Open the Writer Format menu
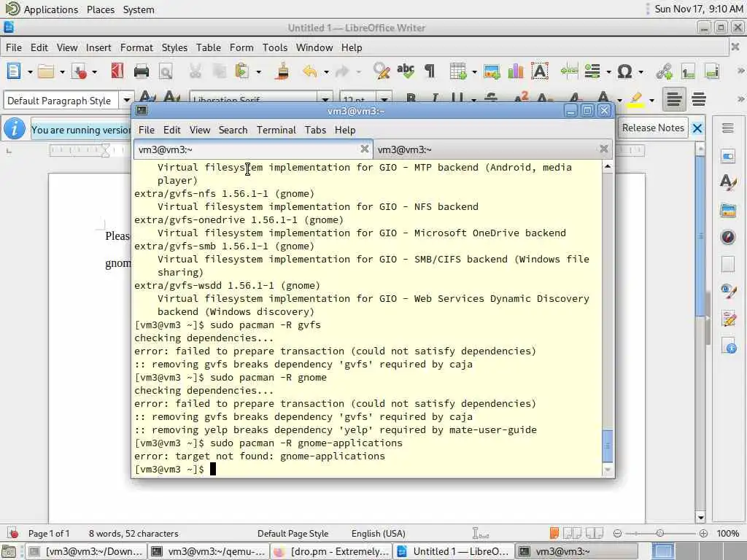Screen dimensions: 747x560 (136, 47)
